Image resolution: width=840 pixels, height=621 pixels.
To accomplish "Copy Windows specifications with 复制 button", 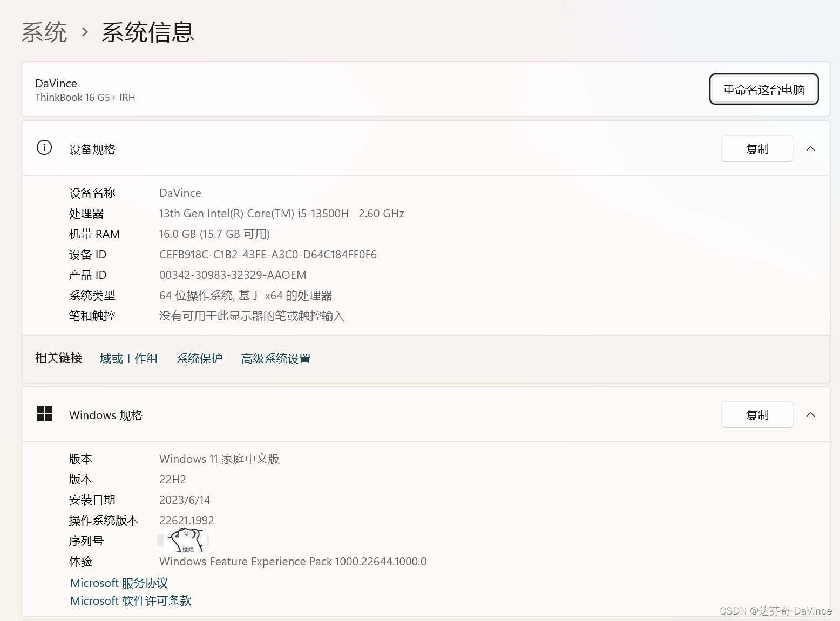I will click(x=757, y=414).
